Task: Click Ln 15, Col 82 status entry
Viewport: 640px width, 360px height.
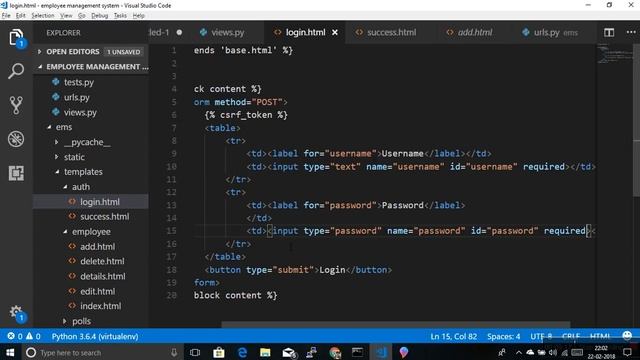Action: [453, 336]
